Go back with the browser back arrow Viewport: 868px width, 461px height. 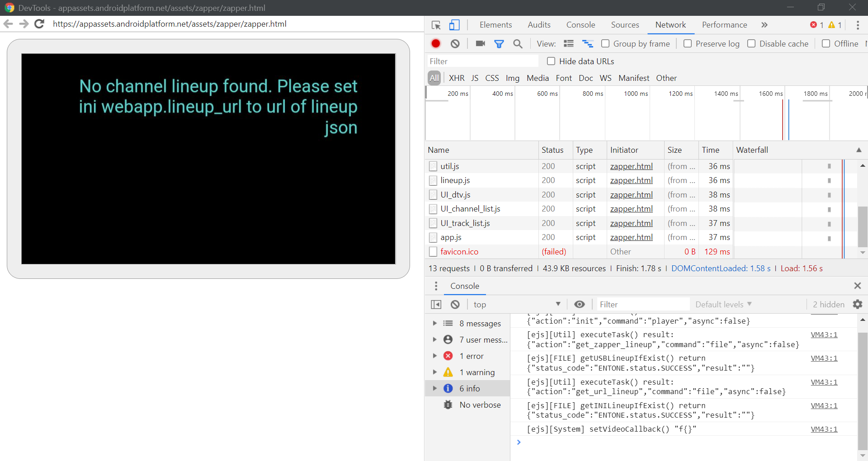[8, 24]
